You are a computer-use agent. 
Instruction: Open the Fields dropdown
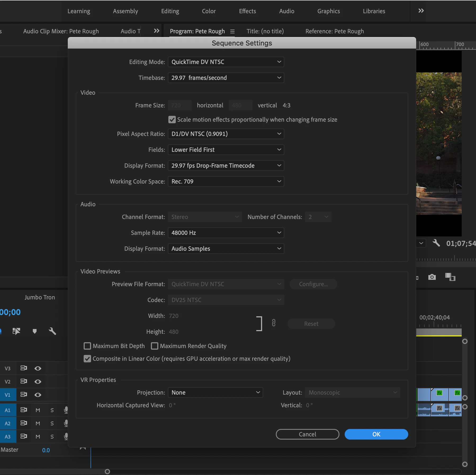226,150
